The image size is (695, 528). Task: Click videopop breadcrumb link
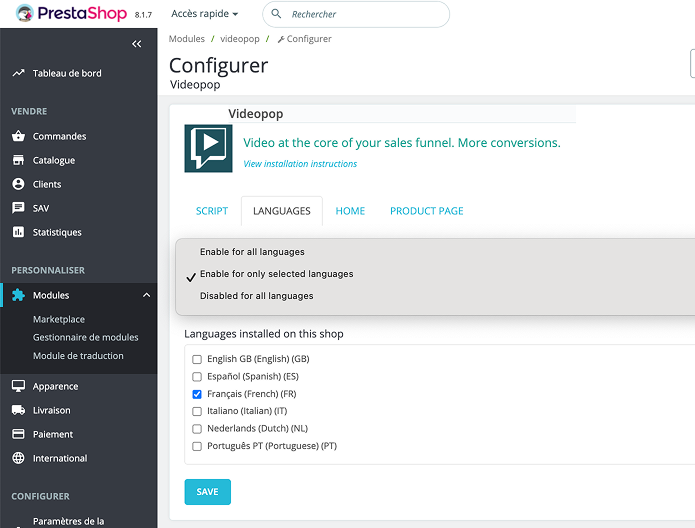(240, 39)
